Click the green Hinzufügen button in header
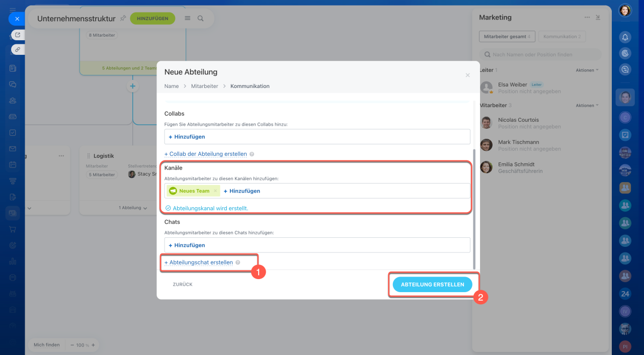The image size is (644, 355). 152,18
